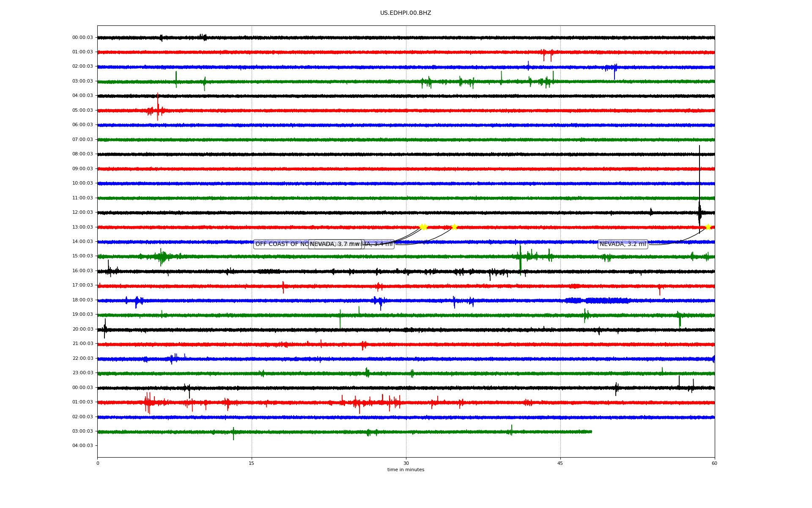Pick the 09:00:03 row label
The width and height of the screenshot is (812, 508).
(x=82, y=168)
